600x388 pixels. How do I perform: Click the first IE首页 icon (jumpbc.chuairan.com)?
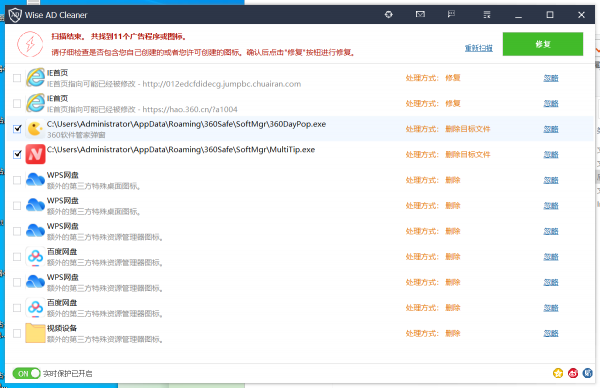click(x=35, y=78)
